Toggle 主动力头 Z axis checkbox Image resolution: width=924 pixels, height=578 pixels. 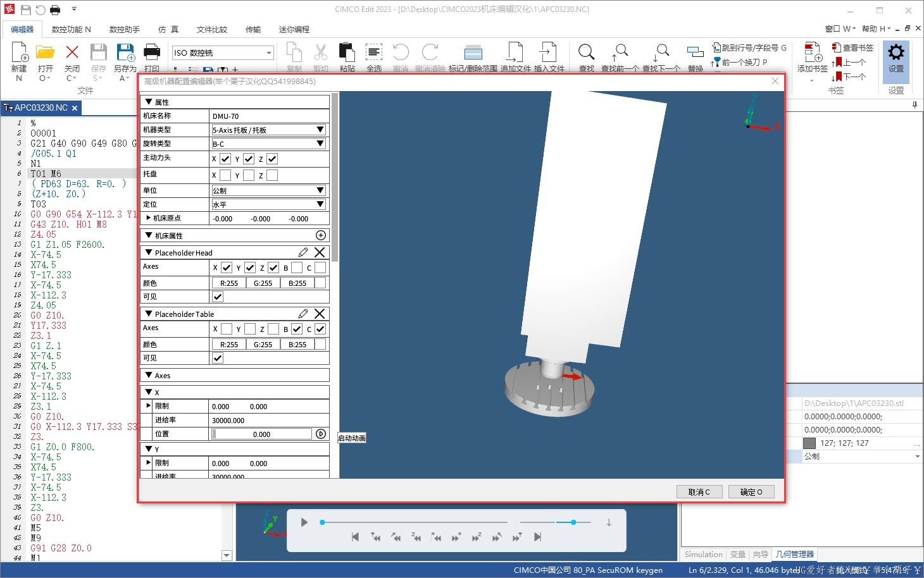tap(273, 159)
